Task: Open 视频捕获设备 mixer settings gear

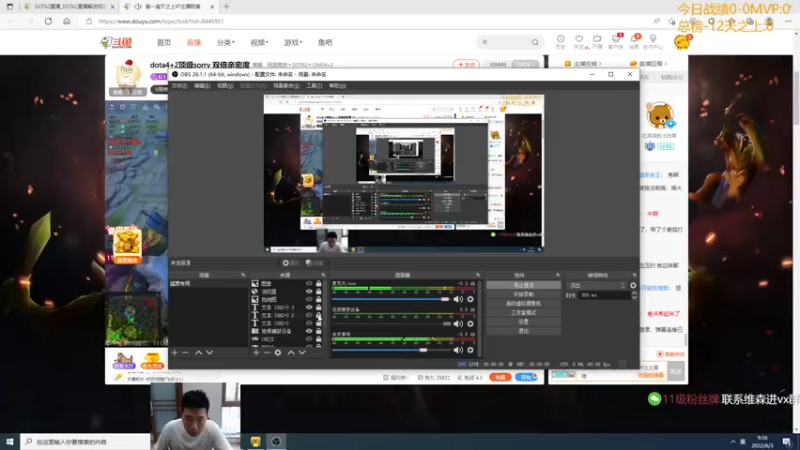Action: click(x=470, y=324)
